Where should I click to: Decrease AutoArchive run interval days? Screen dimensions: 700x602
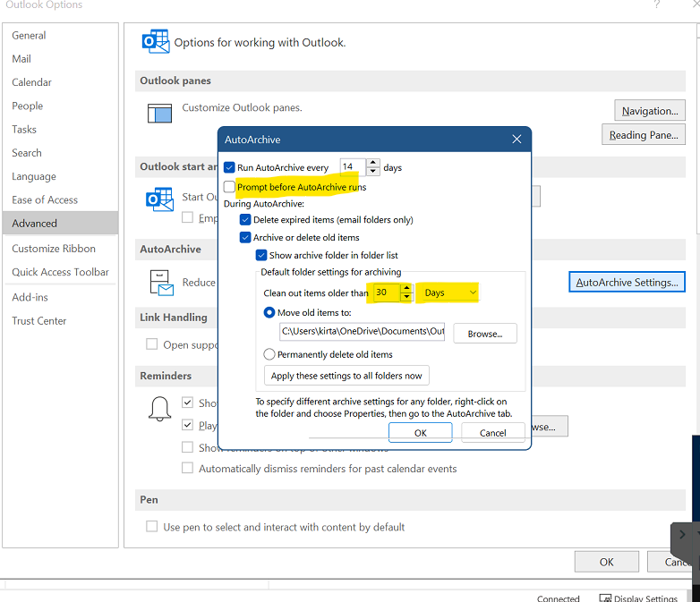[373, 172]
